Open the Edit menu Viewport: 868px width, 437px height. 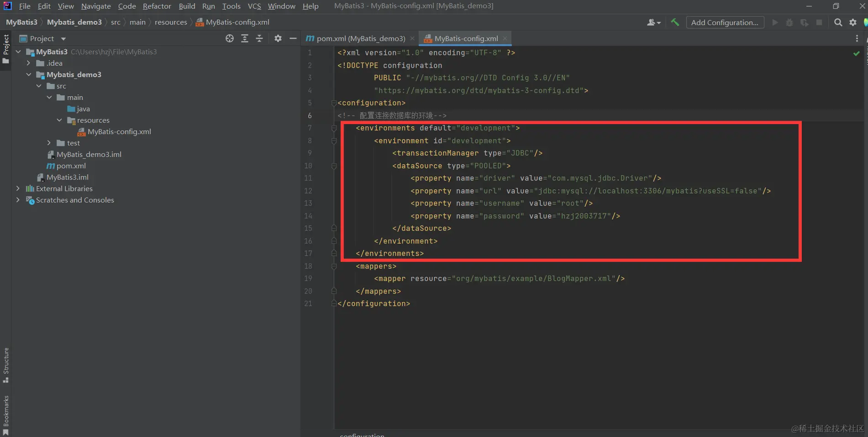click(44, 6)
